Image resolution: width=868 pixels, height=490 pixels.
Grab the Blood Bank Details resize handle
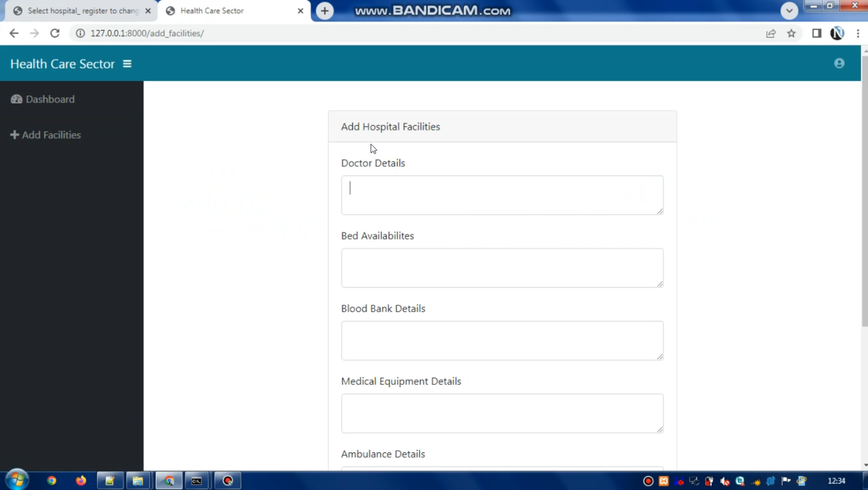(660, 356)
